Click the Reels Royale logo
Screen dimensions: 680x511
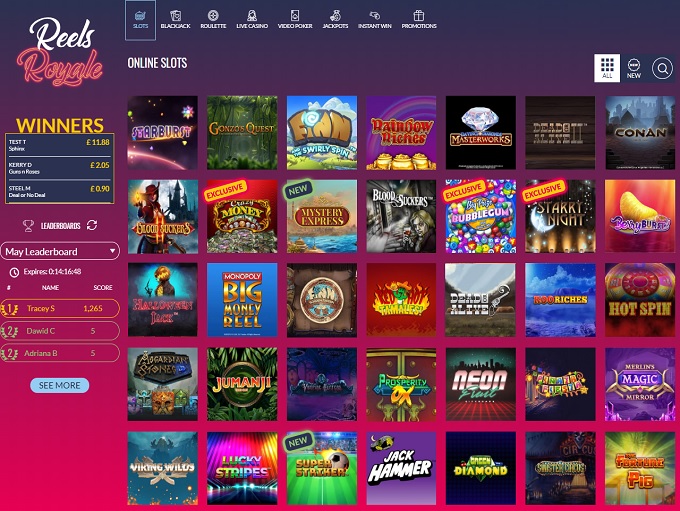click(x=60, y=51)
